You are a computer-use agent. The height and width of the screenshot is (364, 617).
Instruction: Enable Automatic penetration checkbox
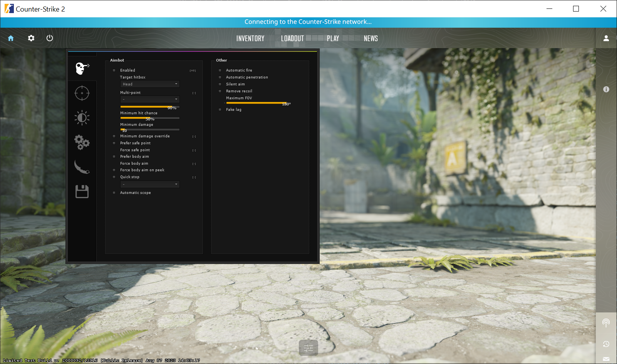click(x=220, y=77)
